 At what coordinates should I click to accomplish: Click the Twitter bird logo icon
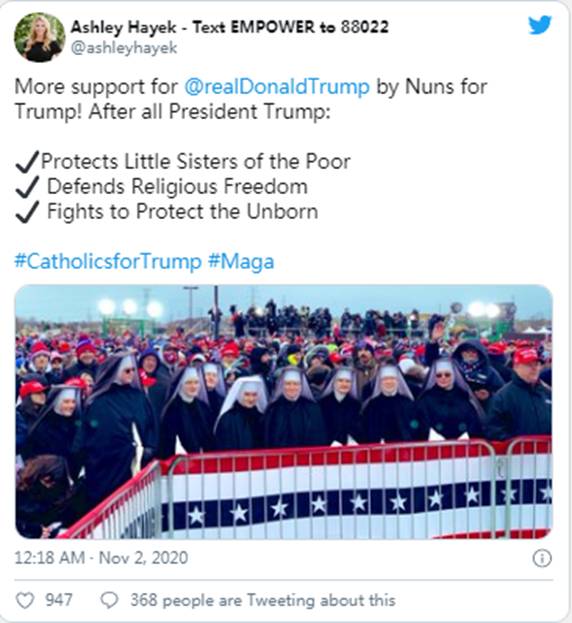(539, 25)
